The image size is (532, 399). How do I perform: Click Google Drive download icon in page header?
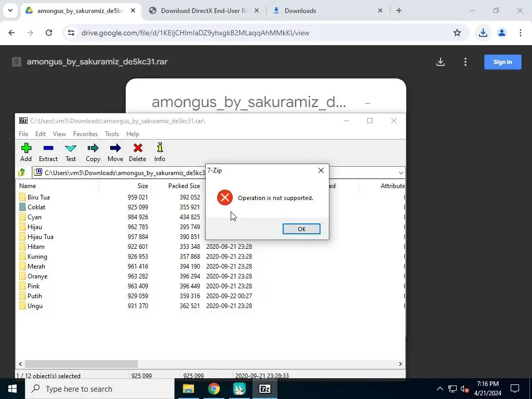point(441,62)
